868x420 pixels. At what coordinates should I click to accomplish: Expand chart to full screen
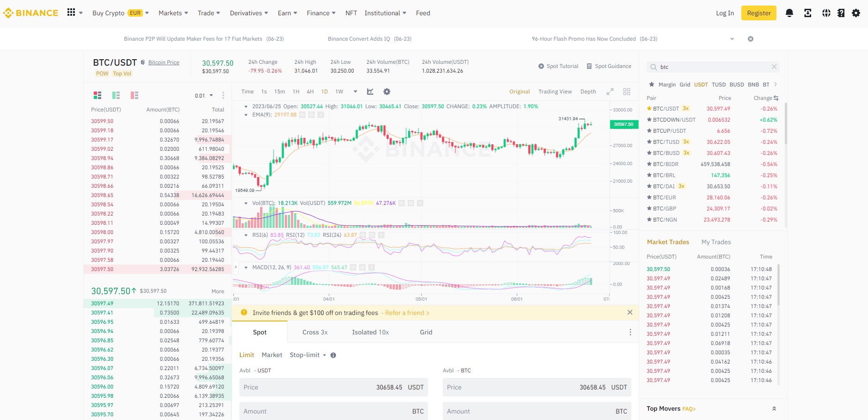[610, 92]
